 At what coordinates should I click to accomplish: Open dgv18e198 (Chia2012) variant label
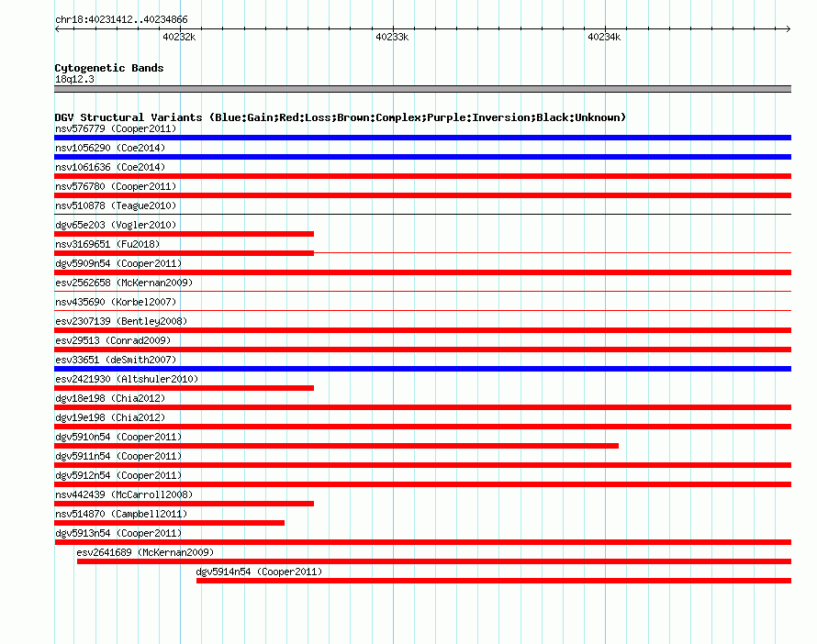[110, 398]
